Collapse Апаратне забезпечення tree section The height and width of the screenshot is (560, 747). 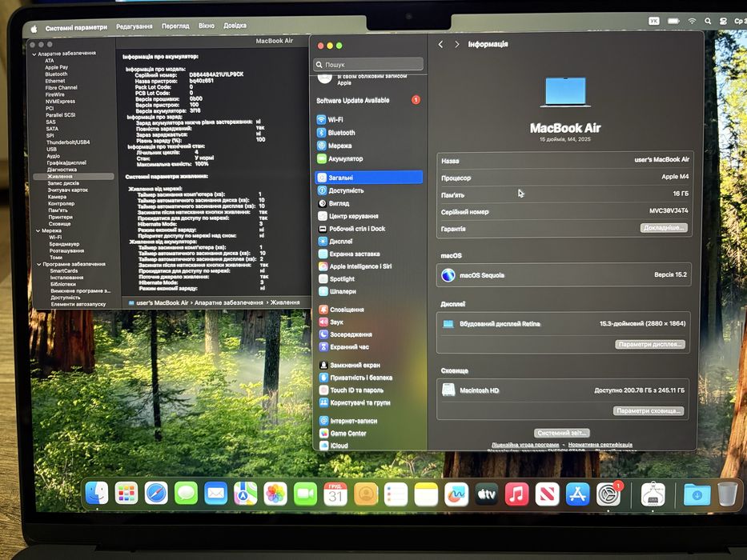pyautogui.click(x=34, y=54)
